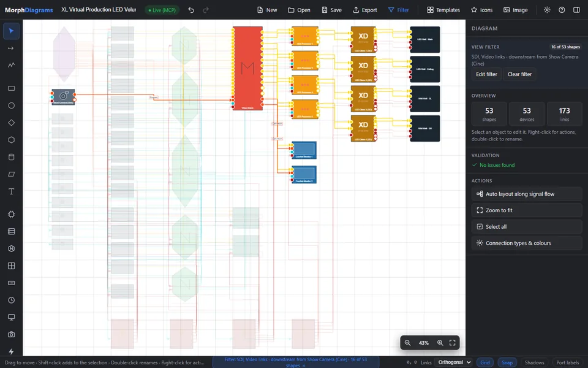Open an existing diagram file
Screen dimensions: 588x368
point(299,10)
